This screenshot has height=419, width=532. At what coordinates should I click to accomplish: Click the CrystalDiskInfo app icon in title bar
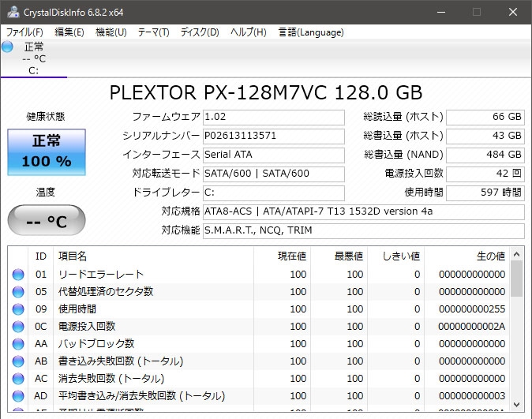point(13,12)
